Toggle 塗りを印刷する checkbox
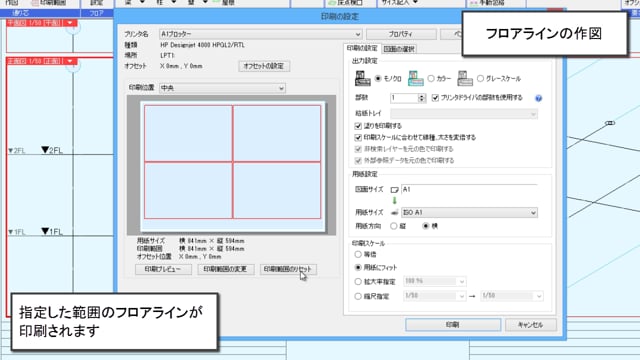This screenshot has width=640, height=360. 358,126
